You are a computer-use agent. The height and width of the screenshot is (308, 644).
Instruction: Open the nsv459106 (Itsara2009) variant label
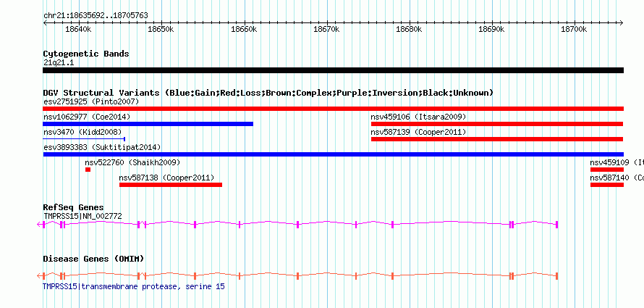pyautogui.click(x=418, y=117)
